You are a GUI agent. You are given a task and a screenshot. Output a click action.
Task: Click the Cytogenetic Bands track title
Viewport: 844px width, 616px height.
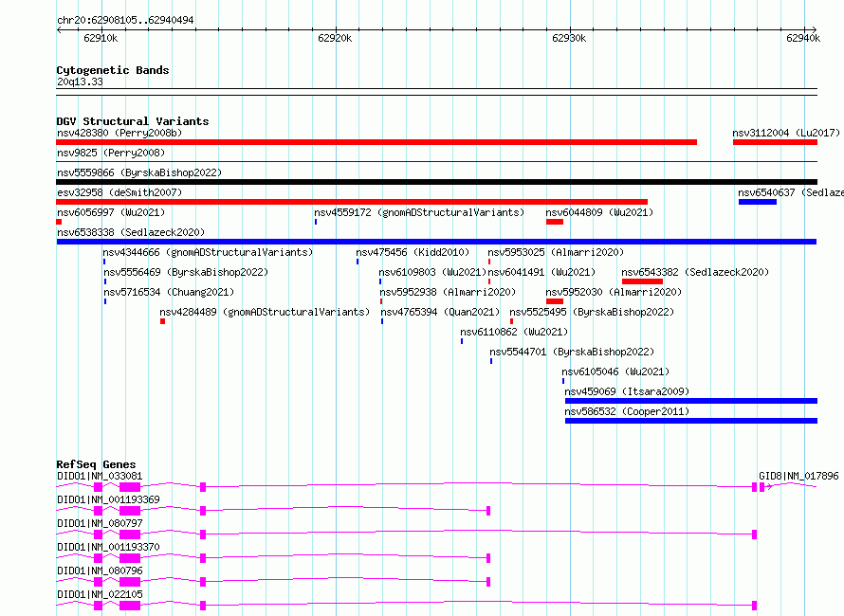[113, 70]
